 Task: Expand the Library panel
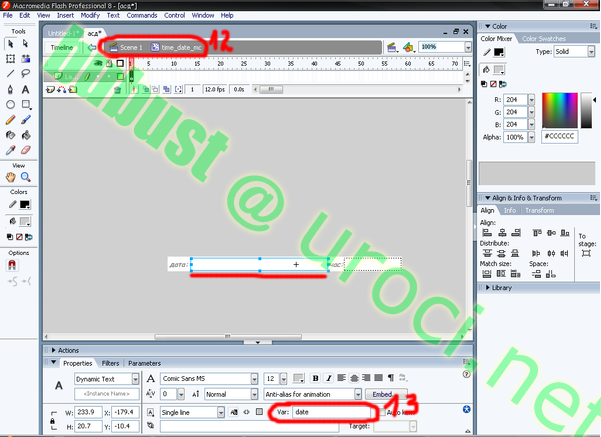pos(488,288)
